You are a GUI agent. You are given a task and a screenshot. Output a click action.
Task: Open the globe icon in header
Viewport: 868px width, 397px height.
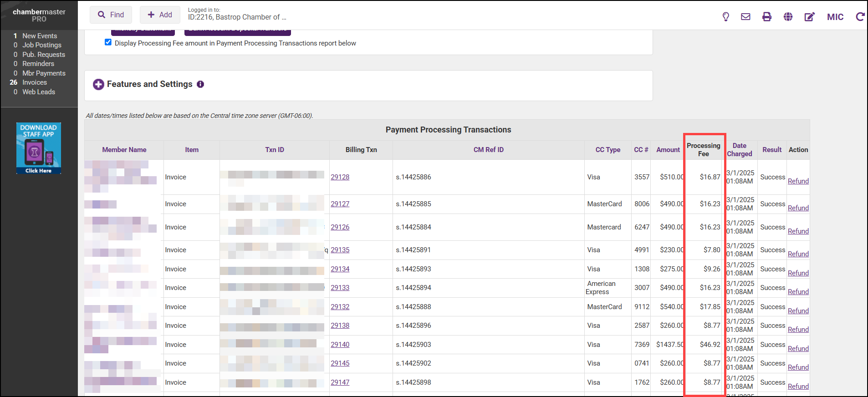788,17
